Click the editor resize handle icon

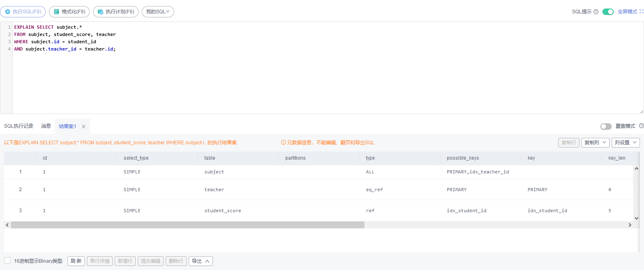point(641,111)
